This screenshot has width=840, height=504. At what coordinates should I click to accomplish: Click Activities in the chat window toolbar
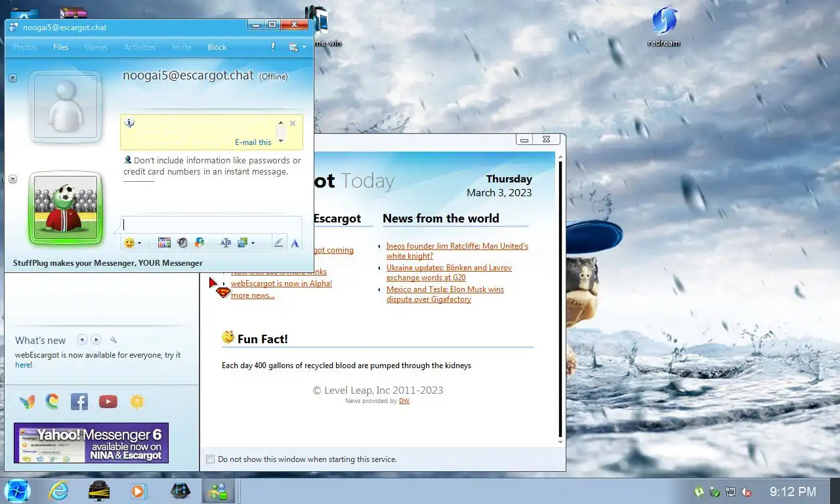140,47
